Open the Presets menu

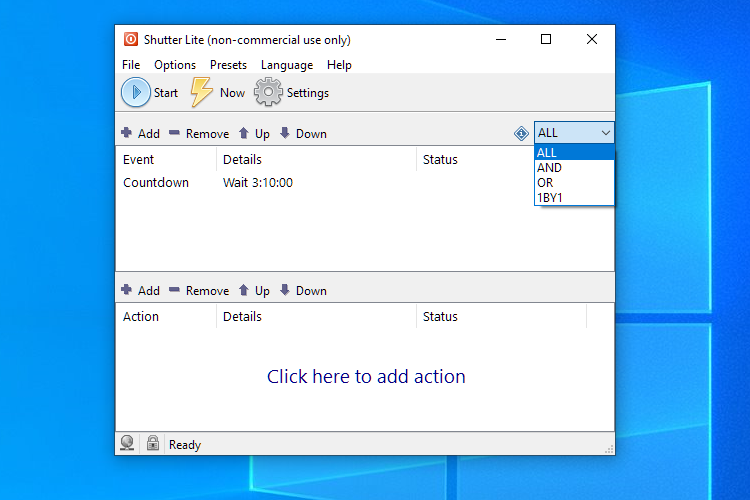tap(228, 65)
